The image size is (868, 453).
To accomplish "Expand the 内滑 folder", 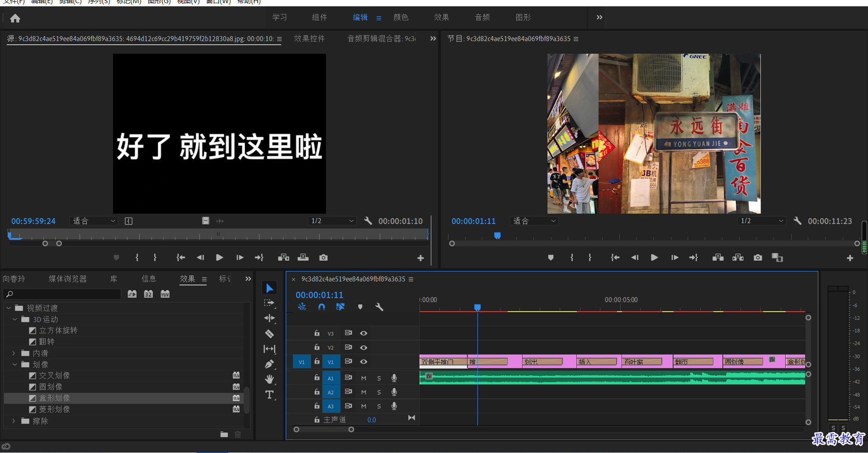I will click(x=14, y=353).
